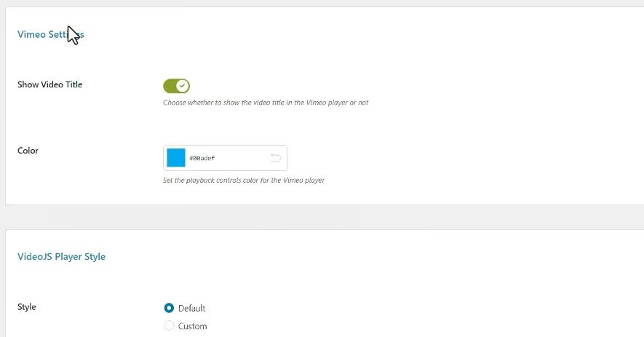Click the Custom option label text
The image size is (644, 337).
tap(193, 326)
